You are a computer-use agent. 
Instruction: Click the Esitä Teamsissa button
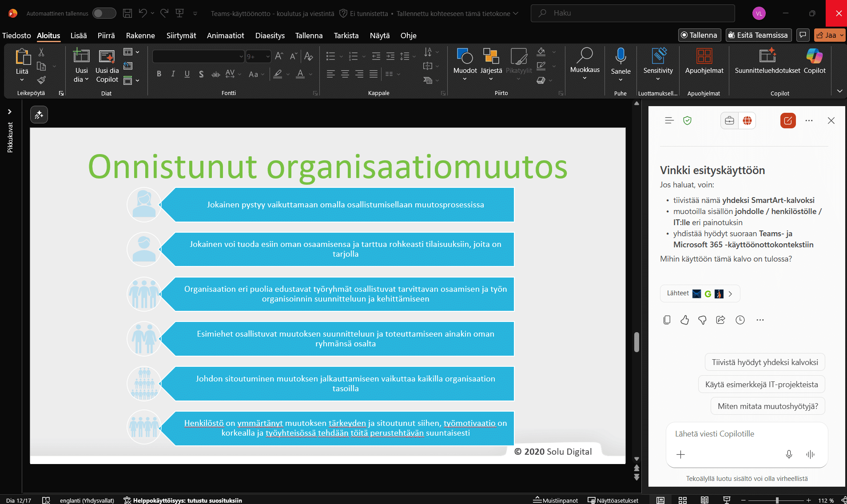click(758, 35)
